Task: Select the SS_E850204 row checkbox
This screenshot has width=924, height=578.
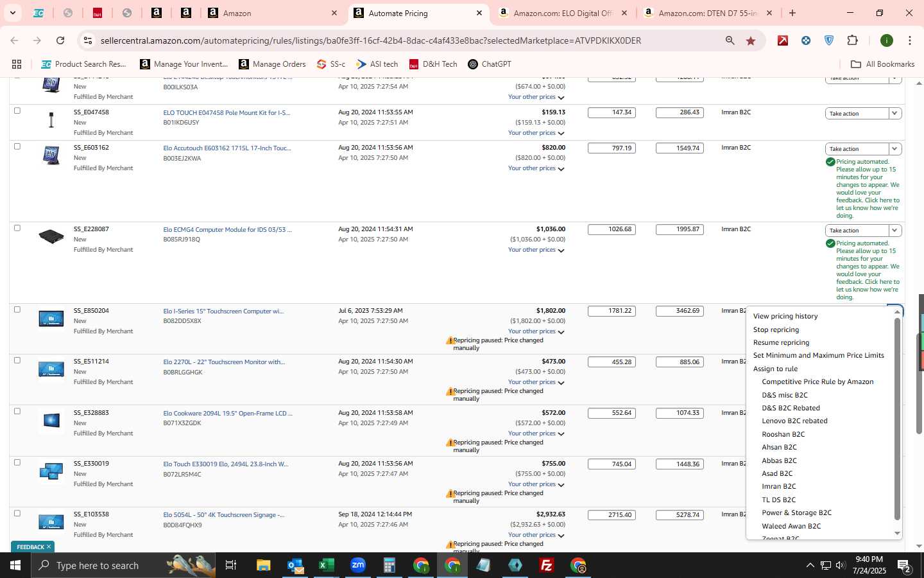Action: pos(17,310)
